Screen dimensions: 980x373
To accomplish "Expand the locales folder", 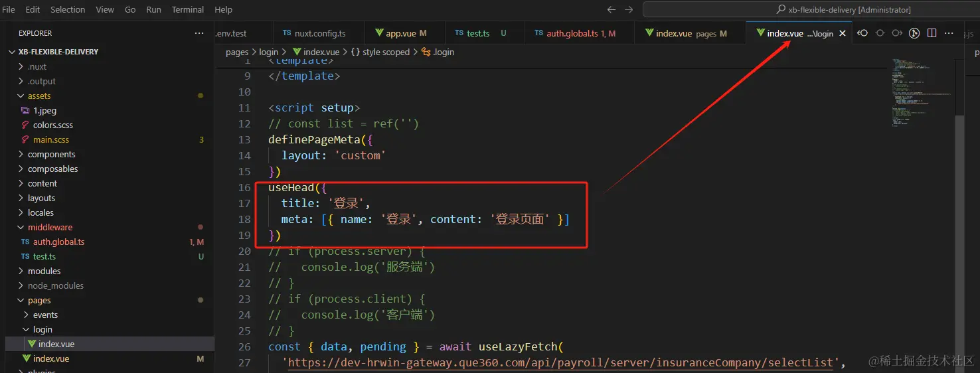I will (x=110, y=212).
